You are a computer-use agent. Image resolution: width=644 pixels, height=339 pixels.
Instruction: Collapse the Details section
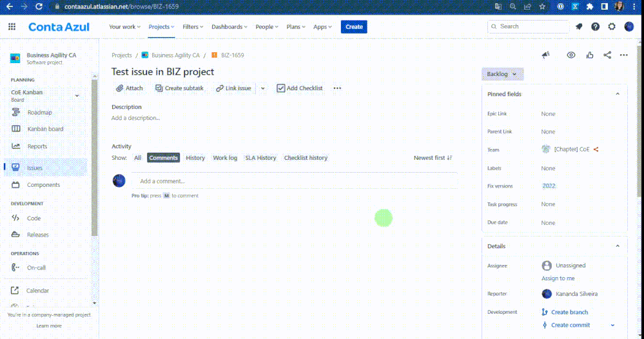pyautogui.click(x=618, y=246)
